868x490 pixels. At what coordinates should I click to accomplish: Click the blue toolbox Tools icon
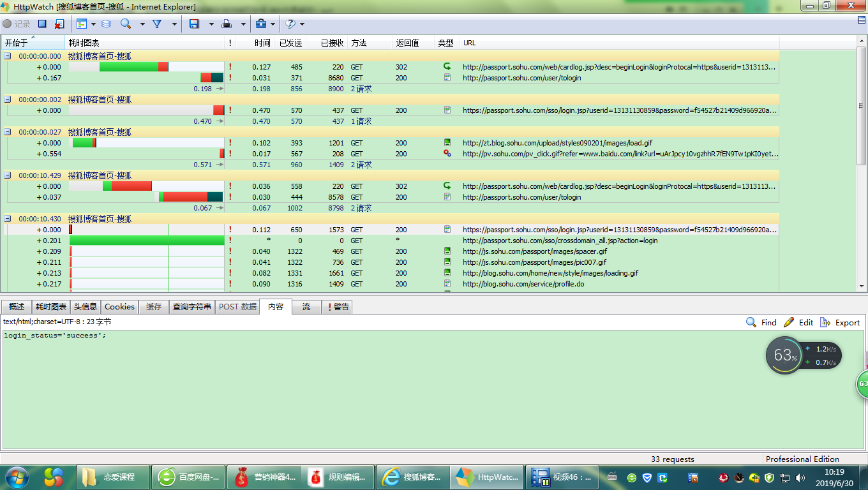pyautogui.click(x=260, y=24)
